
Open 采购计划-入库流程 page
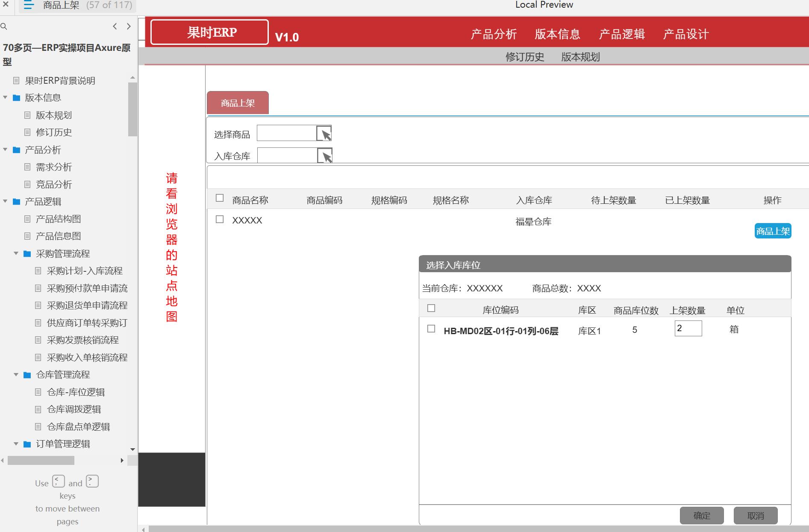(85, 271)
